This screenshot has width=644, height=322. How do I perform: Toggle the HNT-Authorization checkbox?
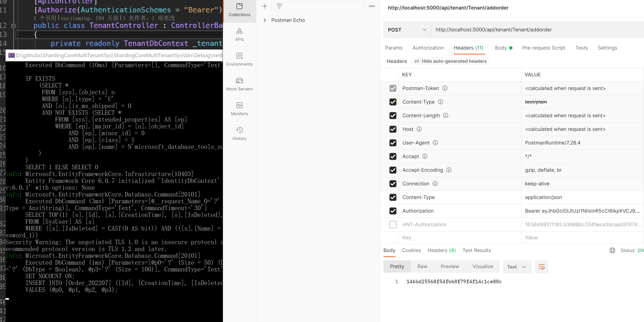pyautogui.click(x=393, y=224)
